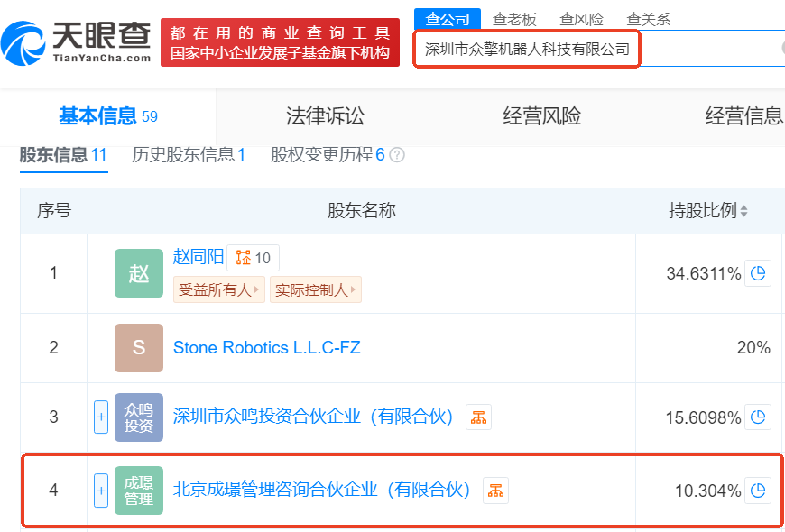
Task: Click 众鸣投资 avatar logo
Action: tap(139, 417)
